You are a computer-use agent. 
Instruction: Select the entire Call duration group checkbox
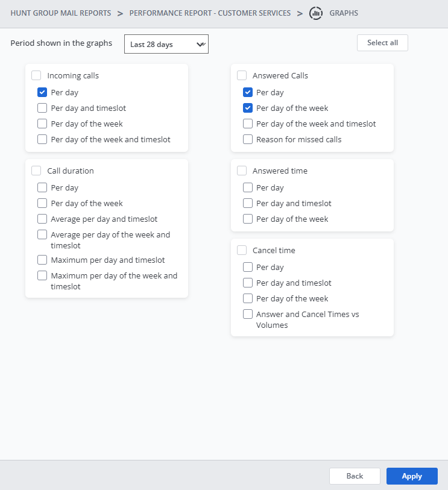(36, 171)
